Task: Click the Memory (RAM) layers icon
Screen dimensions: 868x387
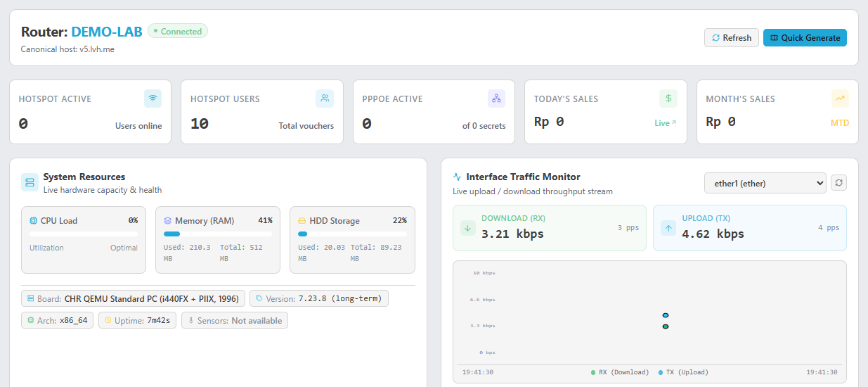Action: point(168,221)
